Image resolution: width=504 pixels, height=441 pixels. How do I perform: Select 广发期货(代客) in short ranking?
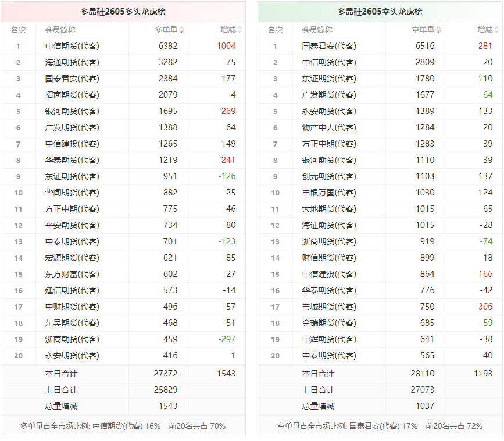coord(329,95)
